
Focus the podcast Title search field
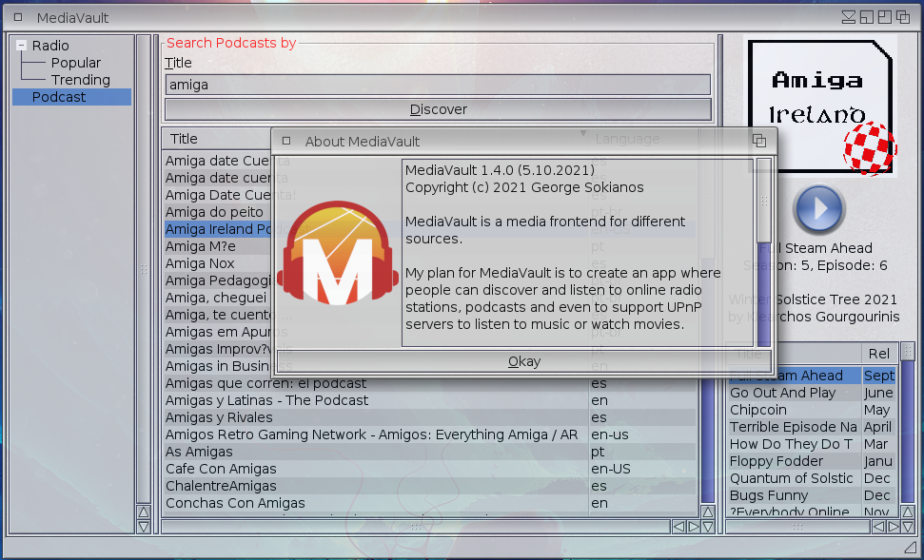coord(437,85)
